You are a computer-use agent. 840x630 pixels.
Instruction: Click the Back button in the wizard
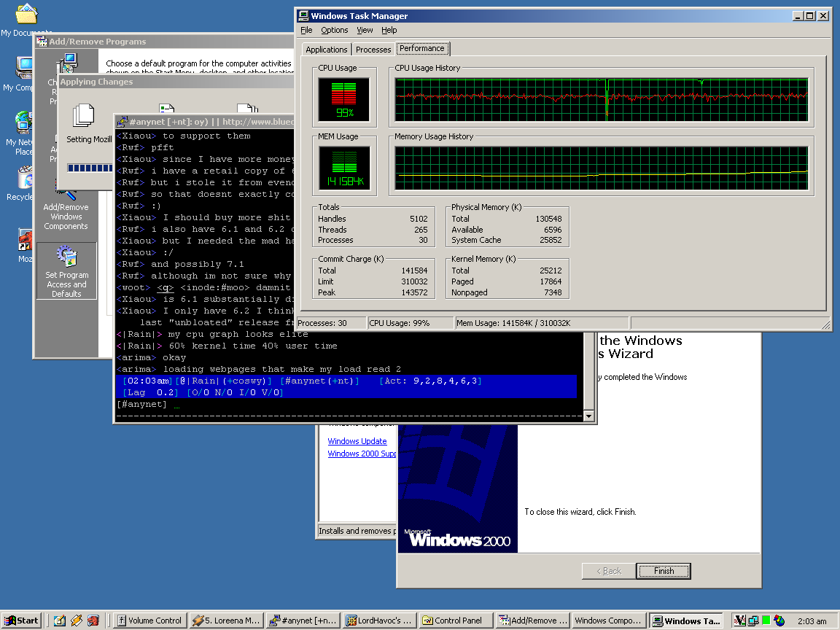[609, 571]
